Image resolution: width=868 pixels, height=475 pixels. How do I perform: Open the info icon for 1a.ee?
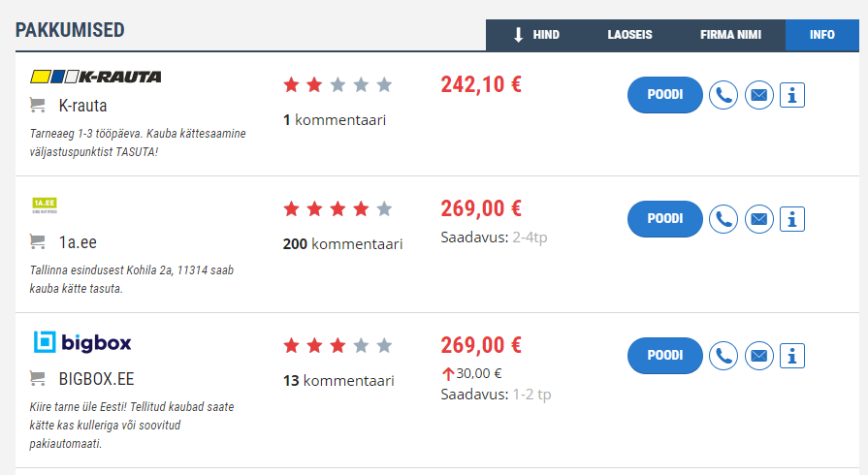pyautogui.click(x=792, y=219)
